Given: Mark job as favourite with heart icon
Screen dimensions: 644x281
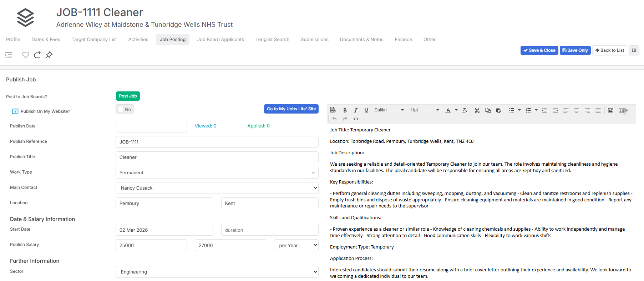Looking at the screenshot, I should (x=25, y=55).
